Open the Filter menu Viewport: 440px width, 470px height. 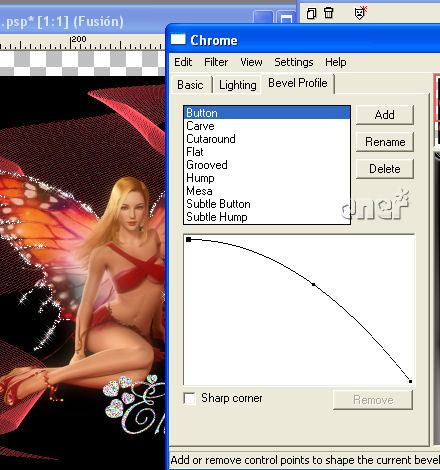coord(216,62)
